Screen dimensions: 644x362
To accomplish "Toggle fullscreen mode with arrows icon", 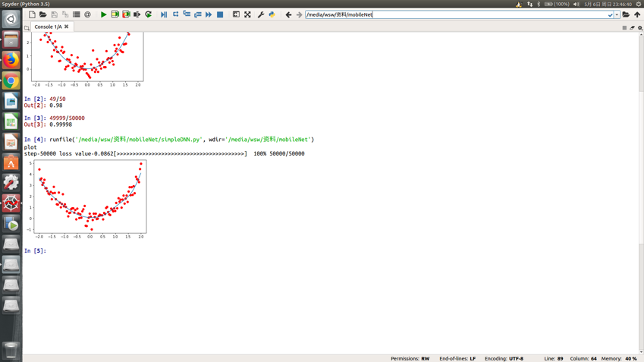I will point(247,14).
